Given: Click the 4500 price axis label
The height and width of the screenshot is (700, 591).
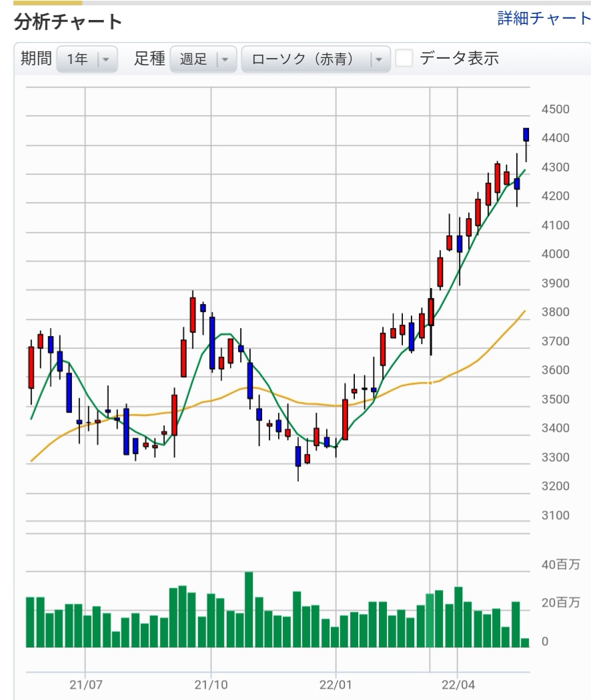Looking at the screenshot, I should click(x=555, y=109).
